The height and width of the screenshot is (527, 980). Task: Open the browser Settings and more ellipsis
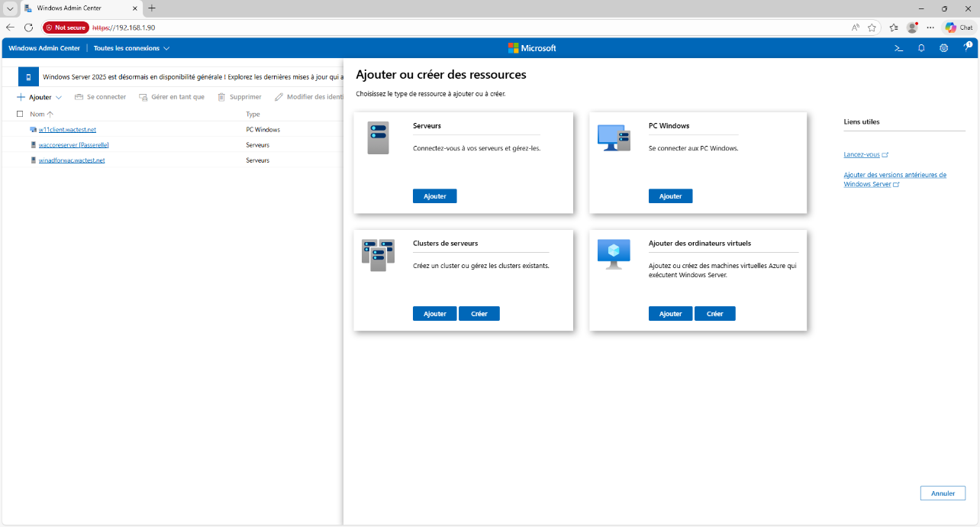coord(930,27)
